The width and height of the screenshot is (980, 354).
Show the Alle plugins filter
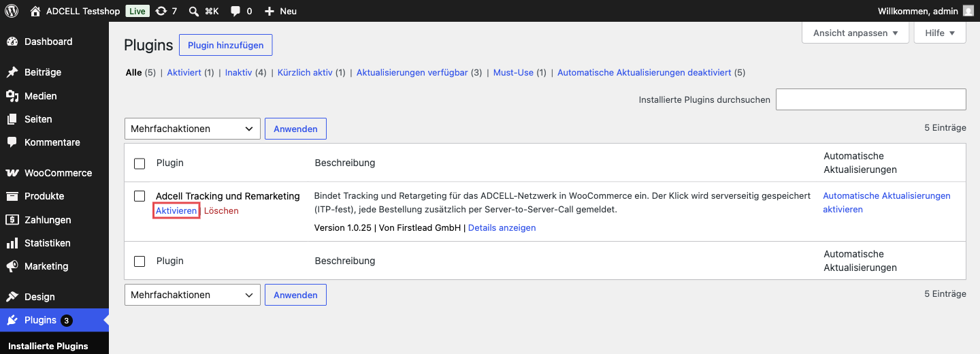pyautogui.click(x=133, y=73)
